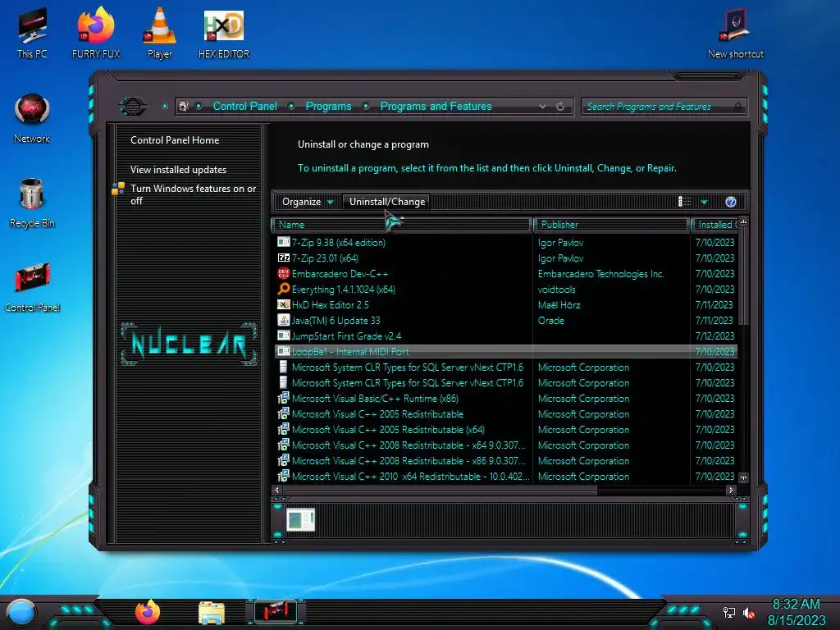This screenshot has height=630, width=840.
Task: Click the network tray icon
Action: click(x=729, y=612)
